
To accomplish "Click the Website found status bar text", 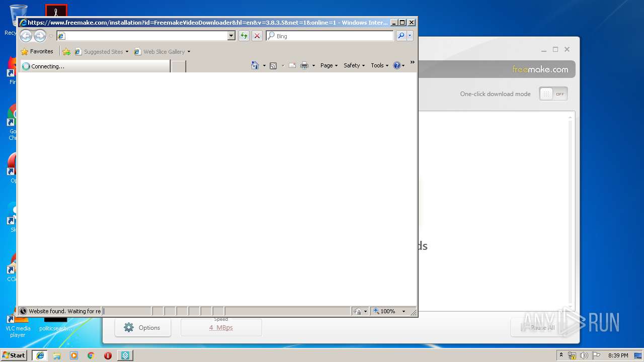I will point(64,311).
